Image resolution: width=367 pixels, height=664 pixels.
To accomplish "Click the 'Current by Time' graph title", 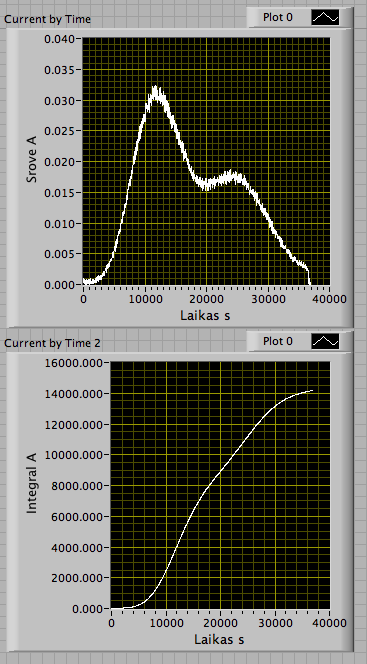I will pyautogui.click(x=47, y=19).
